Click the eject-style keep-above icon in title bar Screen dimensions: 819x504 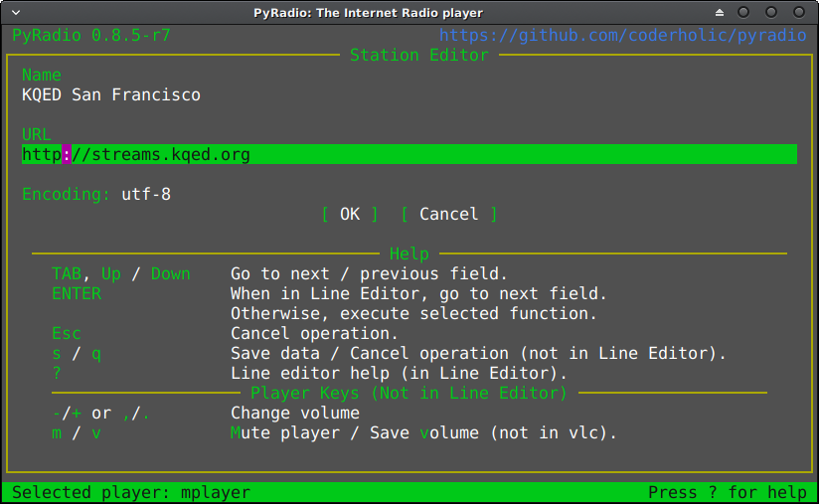(x=720, y=13)
